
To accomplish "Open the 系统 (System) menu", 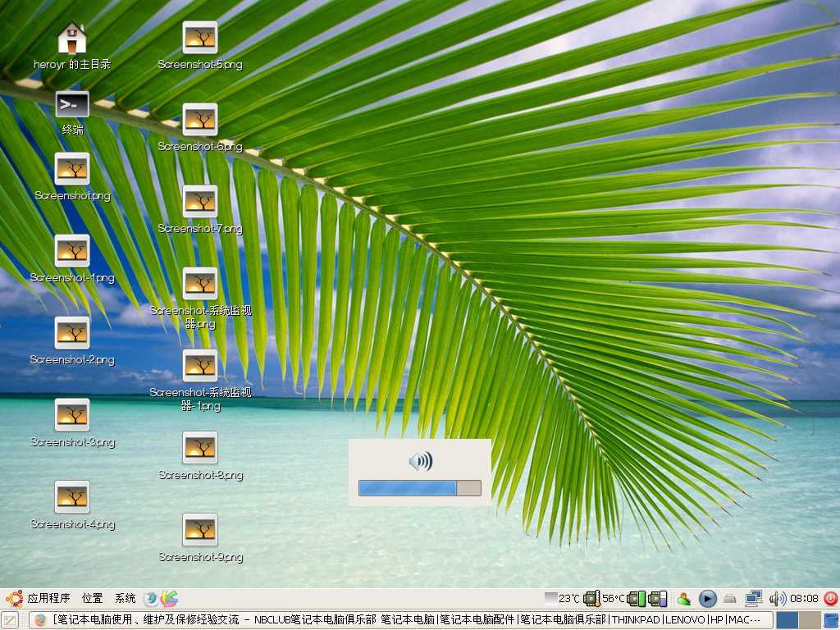I will point(125,599).
